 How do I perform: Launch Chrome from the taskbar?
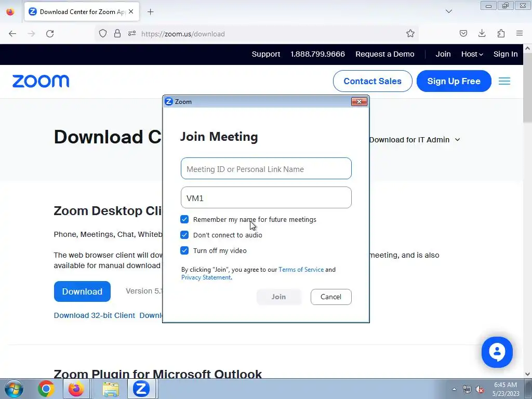tap(46, 389)
